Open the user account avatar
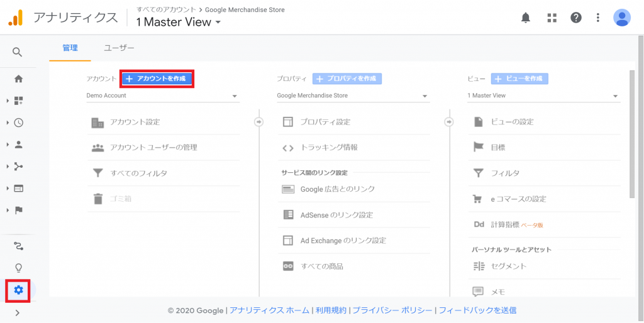Viewport: 644px width, 323px height. (x=622, y=18)
